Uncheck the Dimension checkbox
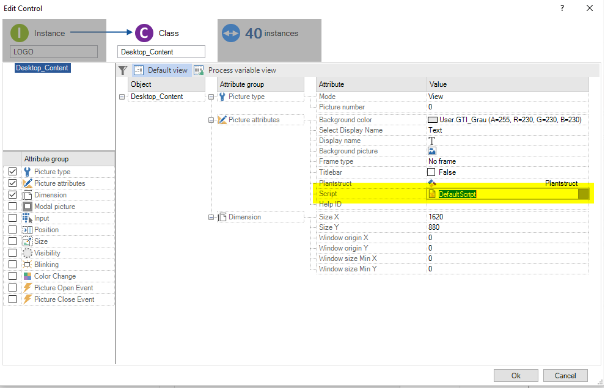The width and height of the screenshot is (605, 389). tap(12, 194)
